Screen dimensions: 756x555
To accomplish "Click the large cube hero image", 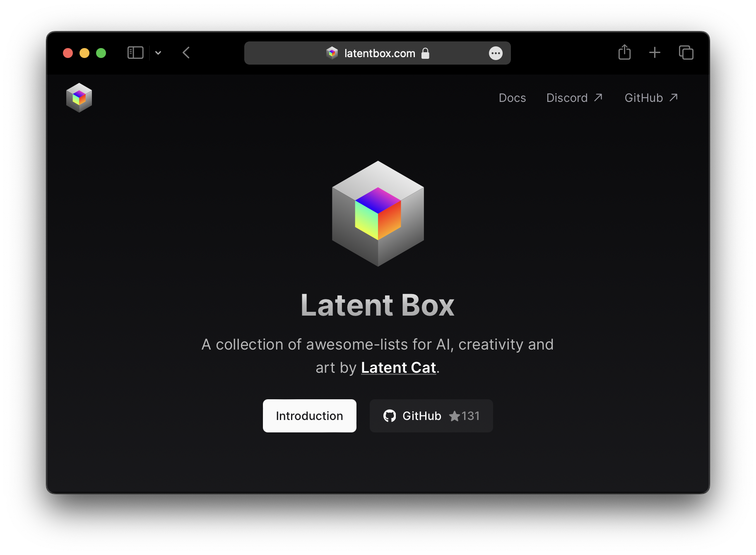I will (378, 214).
